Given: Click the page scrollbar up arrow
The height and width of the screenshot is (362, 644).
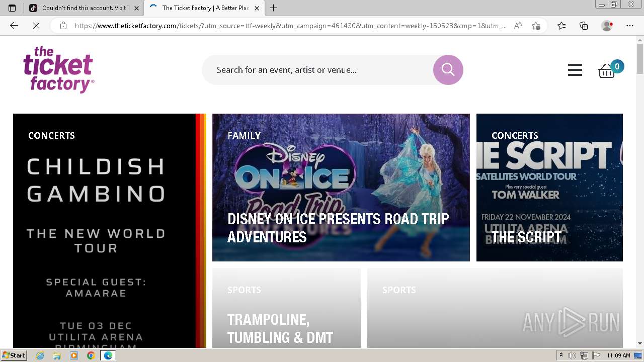Looking at the screenshot, I should pos(640,39).
